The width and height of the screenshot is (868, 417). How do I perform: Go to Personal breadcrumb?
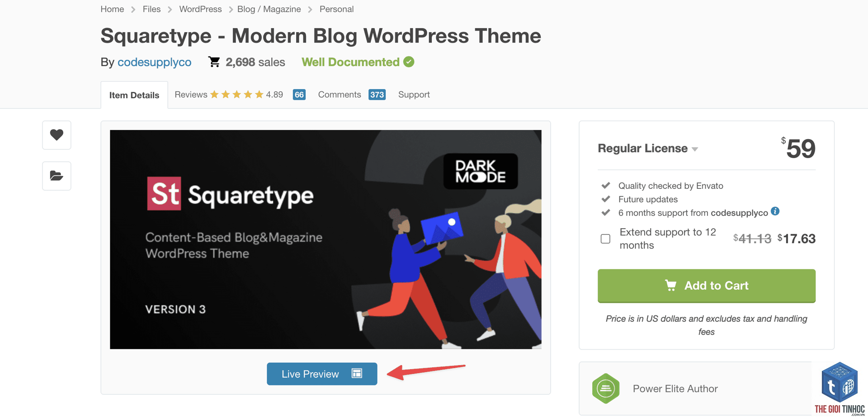point(336,9)
